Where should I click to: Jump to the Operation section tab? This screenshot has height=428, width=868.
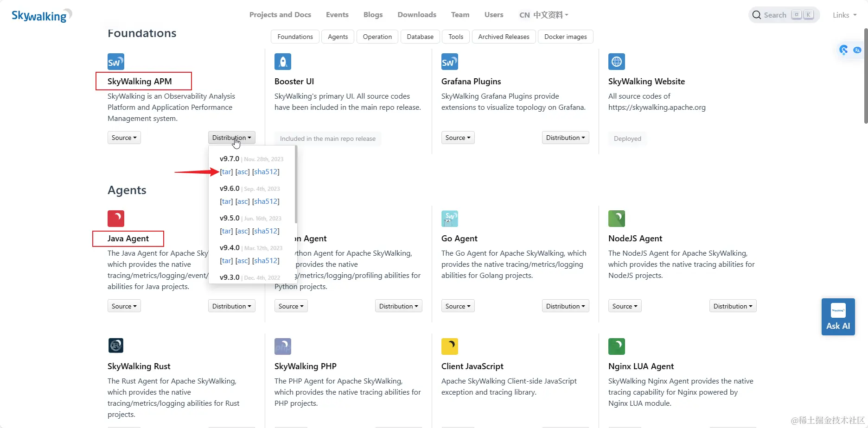(377, 37)
